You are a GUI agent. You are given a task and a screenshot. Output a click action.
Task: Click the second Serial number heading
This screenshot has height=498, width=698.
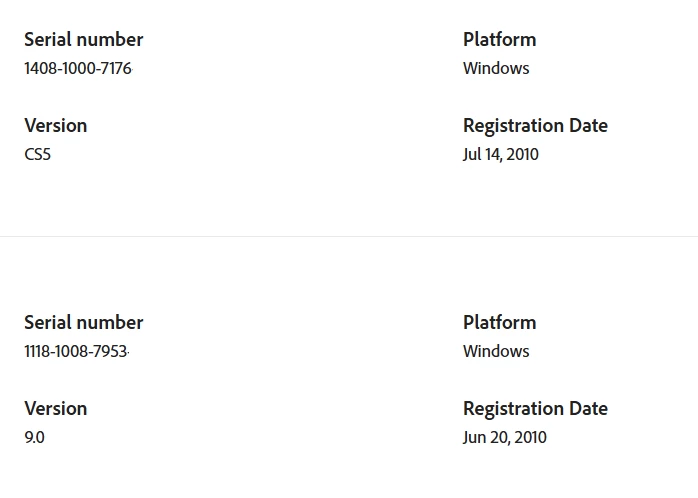click(84, 323)
